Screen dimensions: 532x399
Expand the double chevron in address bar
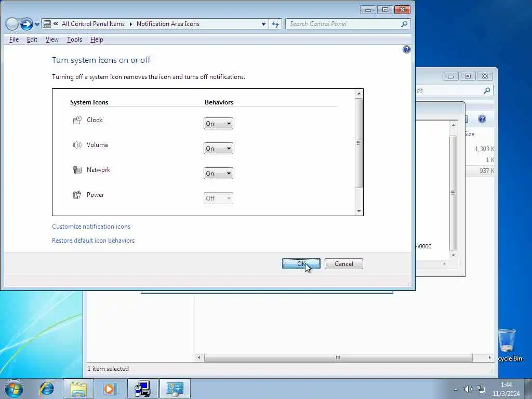56,24
